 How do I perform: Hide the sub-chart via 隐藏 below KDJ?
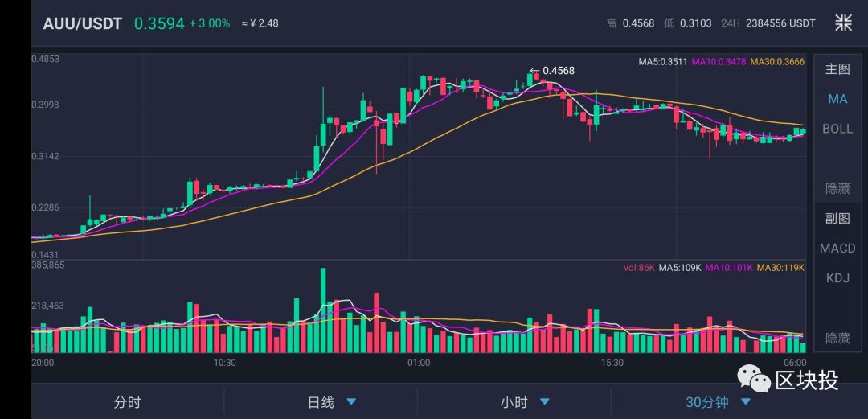837,338
